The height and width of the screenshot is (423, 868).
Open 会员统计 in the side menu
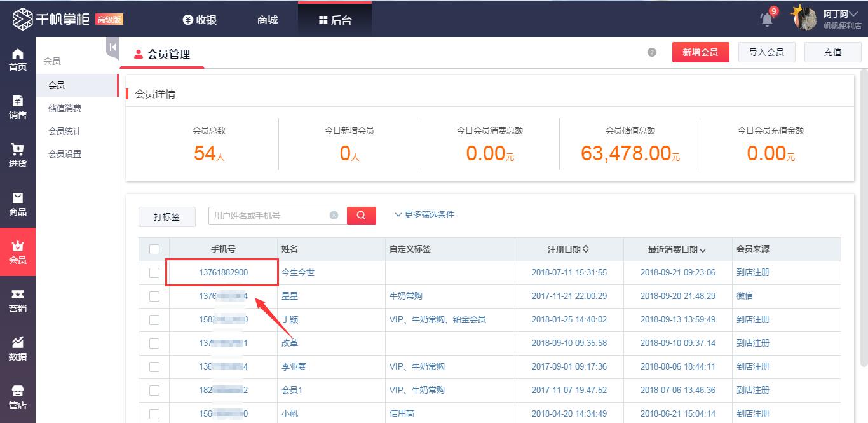[65, 131]
